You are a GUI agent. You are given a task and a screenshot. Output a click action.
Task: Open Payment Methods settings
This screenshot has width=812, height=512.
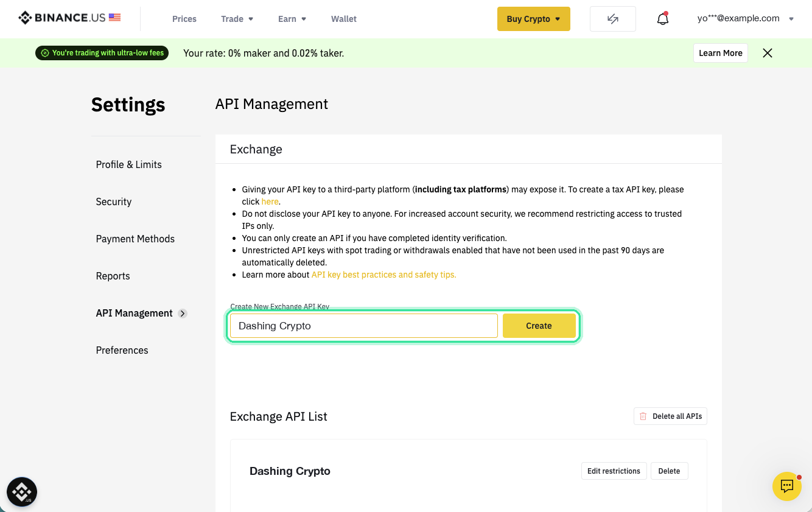tap(135, 239)
